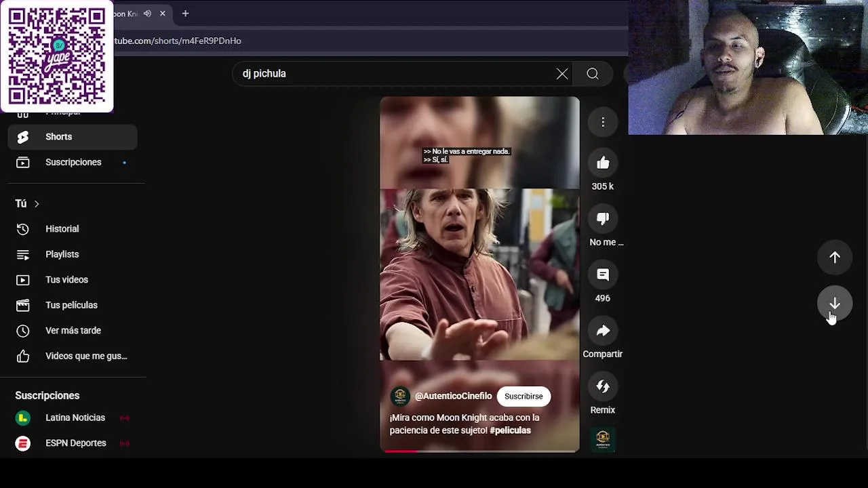Like the short with 305 k likes
This screenshot has width=868, height=488.
(x=603, y=163)
